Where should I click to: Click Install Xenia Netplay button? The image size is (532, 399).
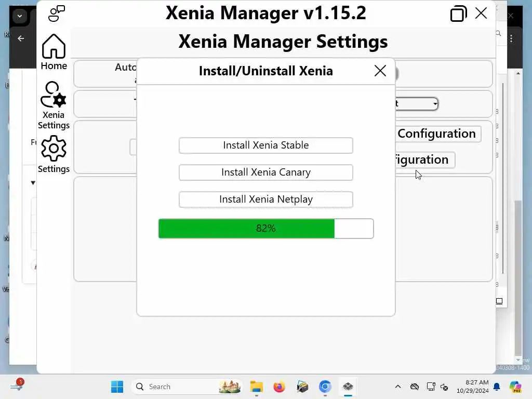(x=265, y=199)
